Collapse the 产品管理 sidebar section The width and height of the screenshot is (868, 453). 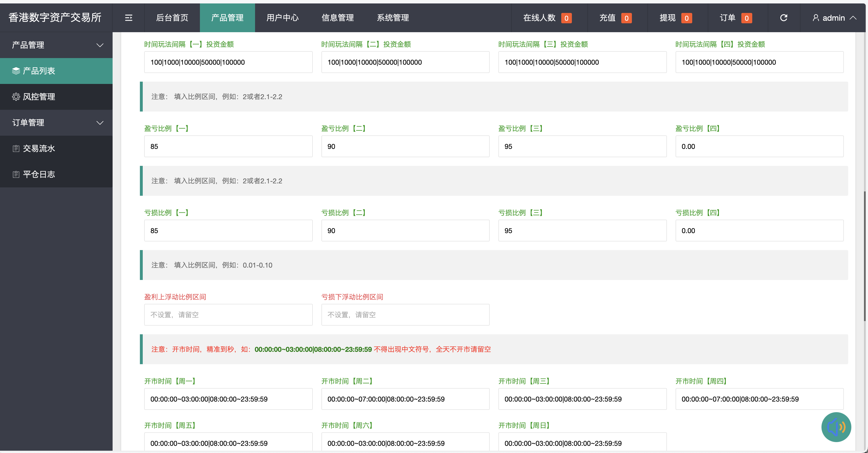click(x=100, y=45)
